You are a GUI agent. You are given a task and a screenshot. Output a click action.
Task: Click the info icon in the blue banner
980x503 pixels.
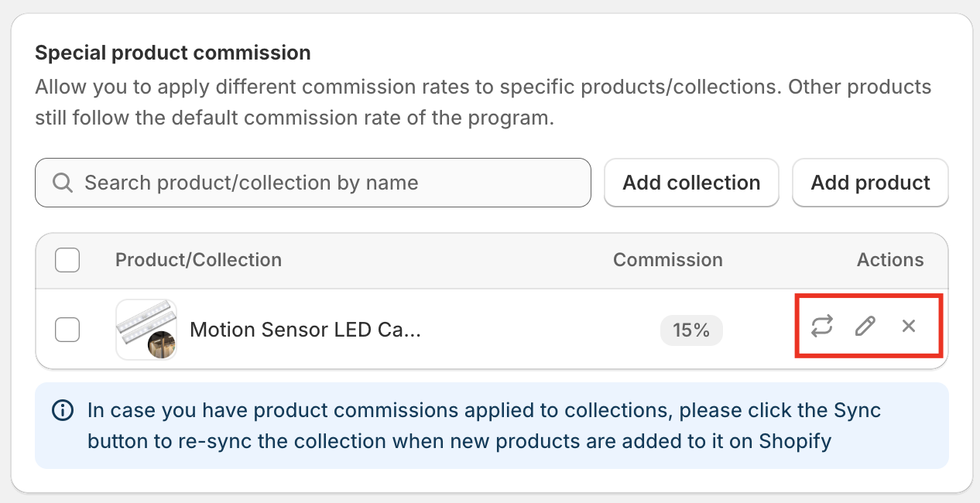(62, 410)
